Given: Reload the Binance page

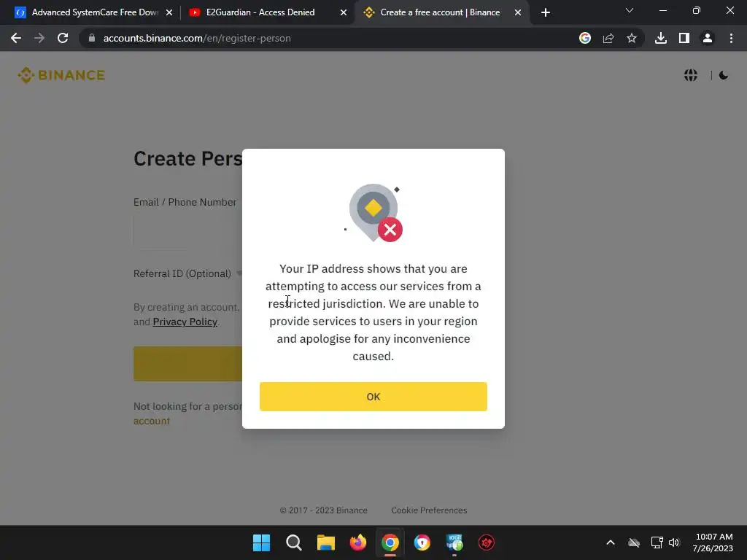Looking at the screenshot, I should [63, 38].
